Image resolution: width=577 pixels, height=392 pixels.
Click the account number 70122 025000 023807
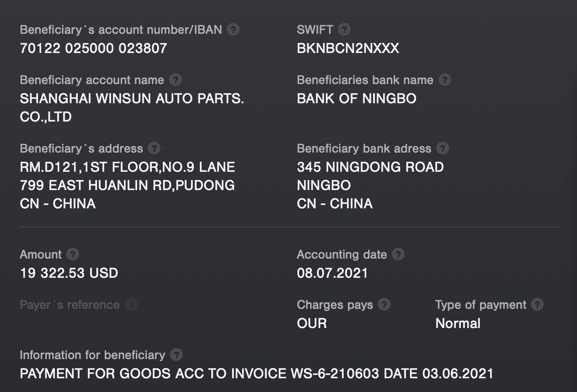(93, 48)
